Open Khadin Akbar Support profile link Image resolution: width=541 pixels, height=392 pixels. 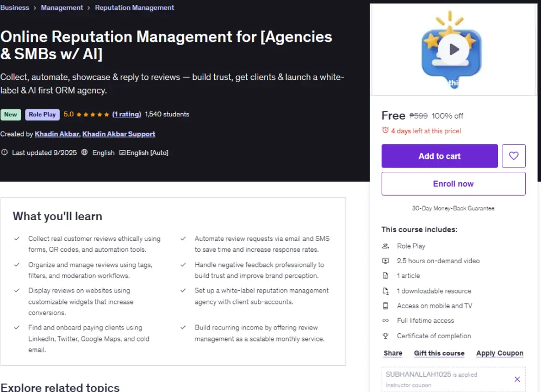click(x=119, y=134)
